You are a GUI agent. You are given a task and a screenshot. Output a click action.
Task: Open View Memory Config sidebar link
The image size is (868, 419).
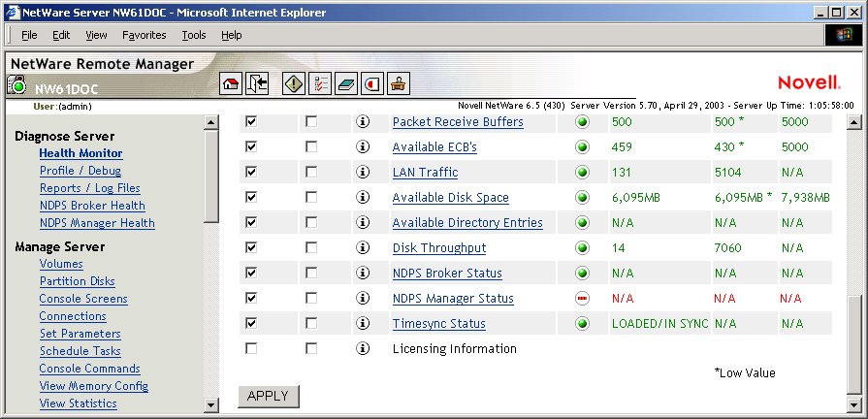coord(93,386)
